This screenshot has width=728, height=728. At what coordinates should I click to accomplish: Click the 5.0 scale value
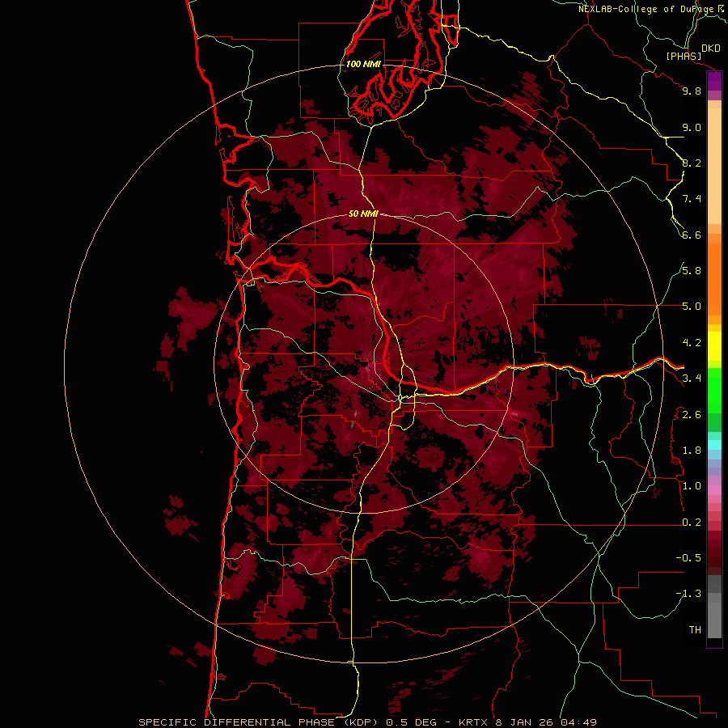(x=692, y=307)
